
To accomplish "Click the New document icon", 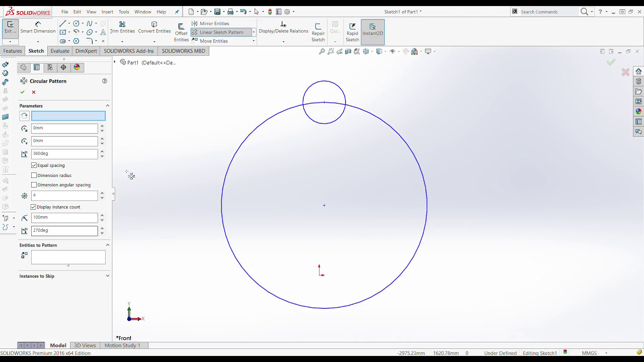I will [191, 12].
